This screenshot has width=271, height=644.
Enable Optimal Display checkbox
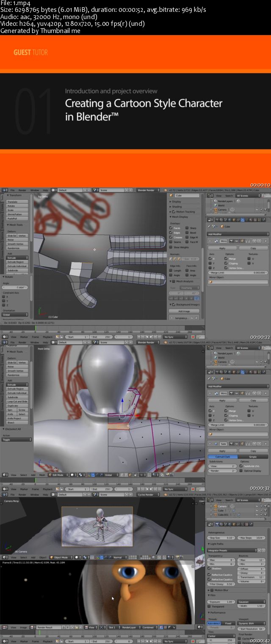241,471
